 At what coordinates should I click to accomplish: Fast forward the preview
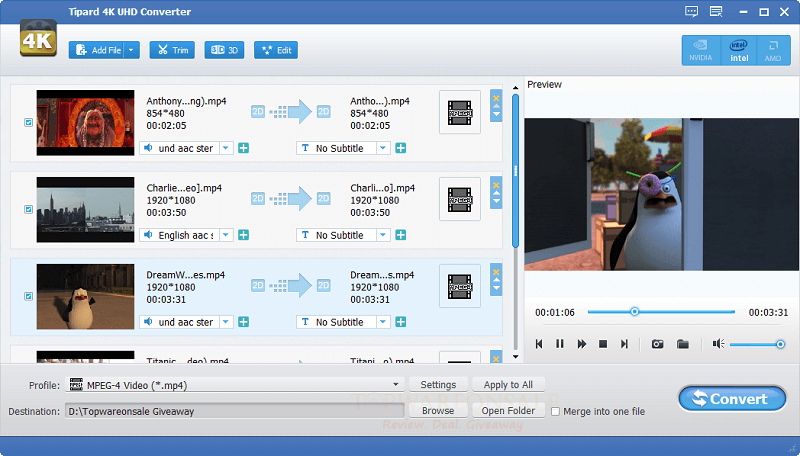[x=582, y=344]
